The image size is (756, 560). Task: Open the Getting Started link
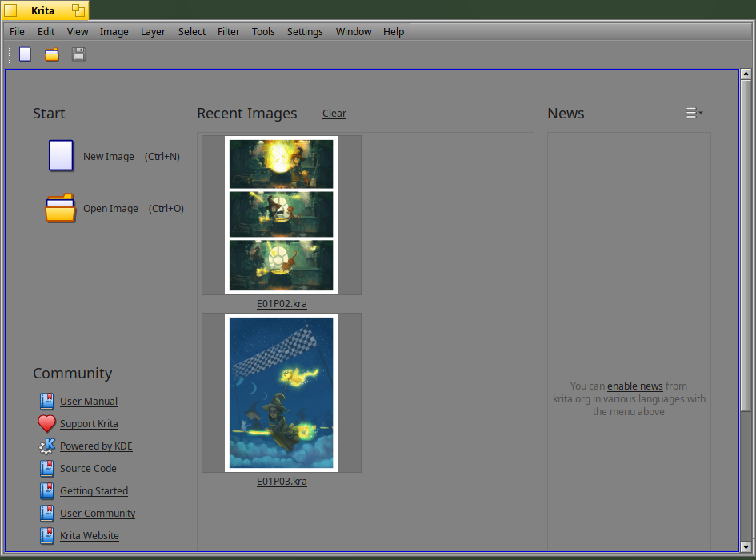94,490
